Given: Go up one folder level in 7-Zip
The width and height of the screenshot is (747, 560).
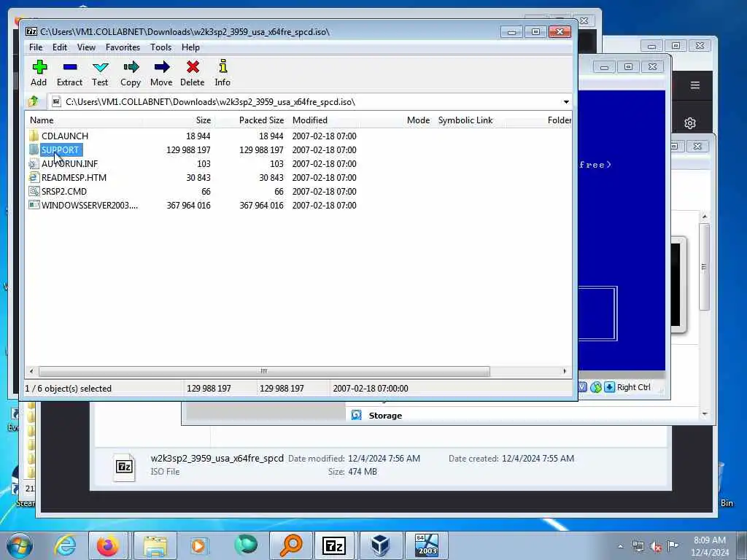Looking at the screenshot, I should pyautogui.click(x=34, y=101).
